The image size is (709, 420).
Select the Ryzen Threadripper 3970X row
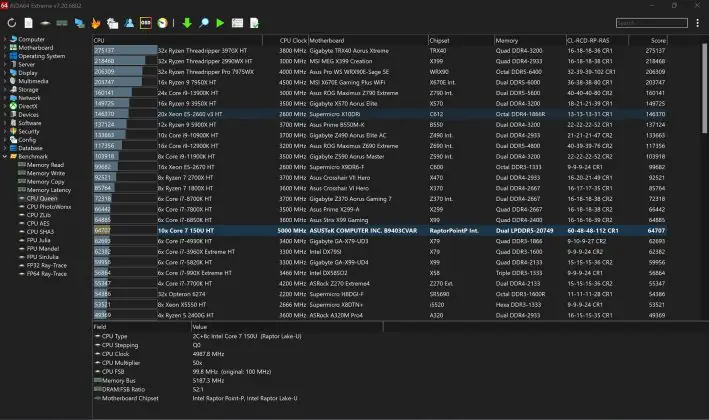pyautogui.click(x=380, y=51)
